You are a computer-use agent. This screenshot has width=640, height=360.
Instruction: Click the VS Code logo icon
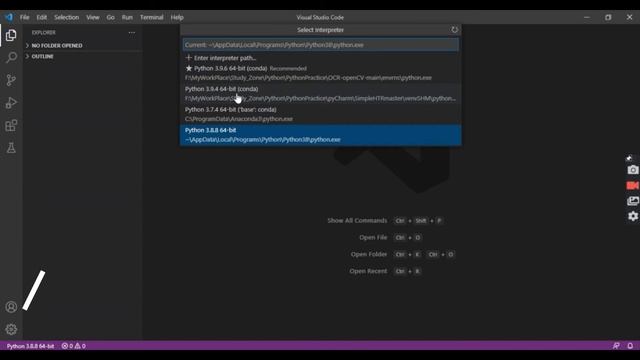(9, 17)
